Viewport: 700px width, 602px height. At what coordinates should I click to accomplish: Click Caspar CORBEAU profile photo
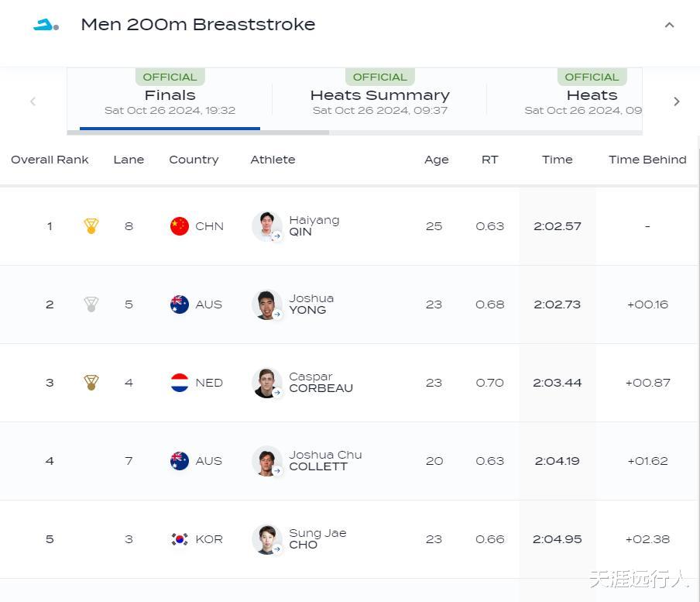266,383
